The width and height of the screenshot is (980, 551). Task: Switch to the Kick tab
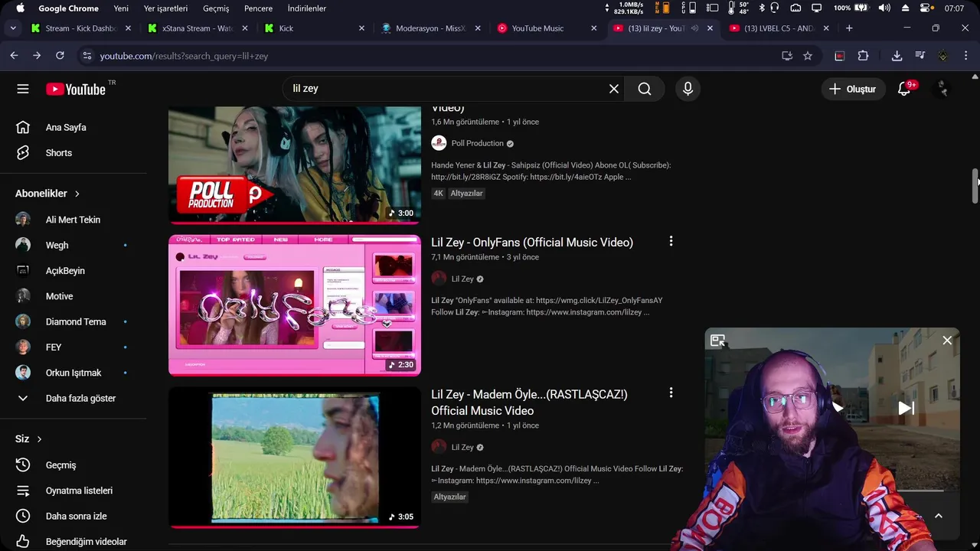tap(314, 28)
